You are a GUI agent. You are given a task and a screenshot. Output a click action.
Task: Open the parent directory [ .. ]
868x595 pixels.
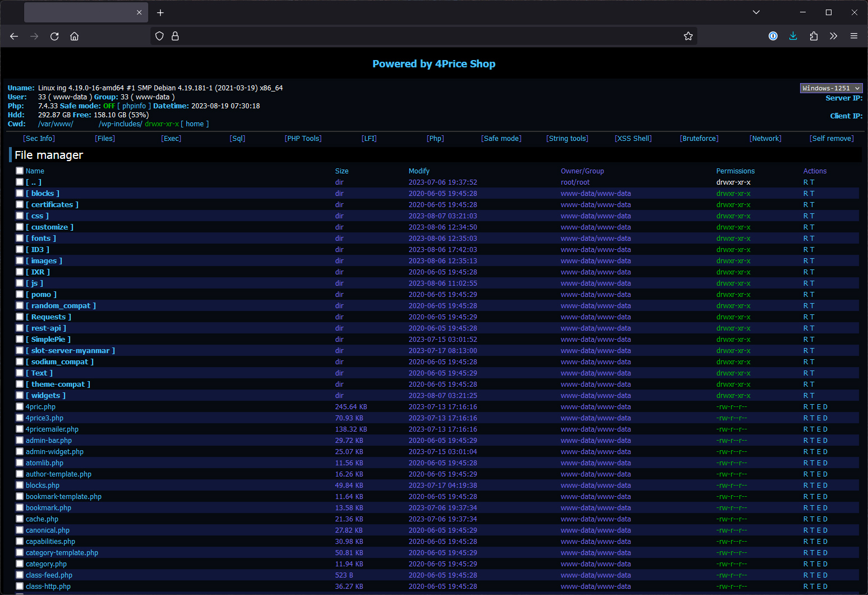(34, 182)
